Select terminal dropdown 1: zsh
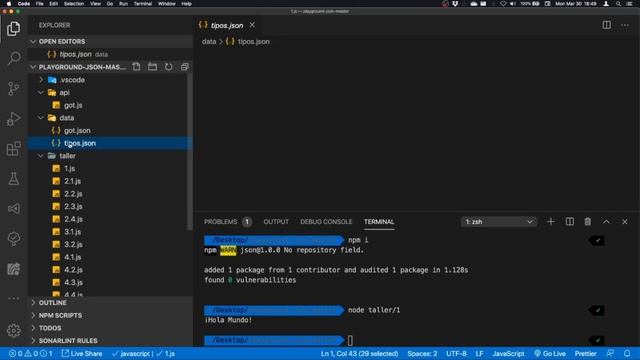Screen dimensions: 640x360 (498, 222)
